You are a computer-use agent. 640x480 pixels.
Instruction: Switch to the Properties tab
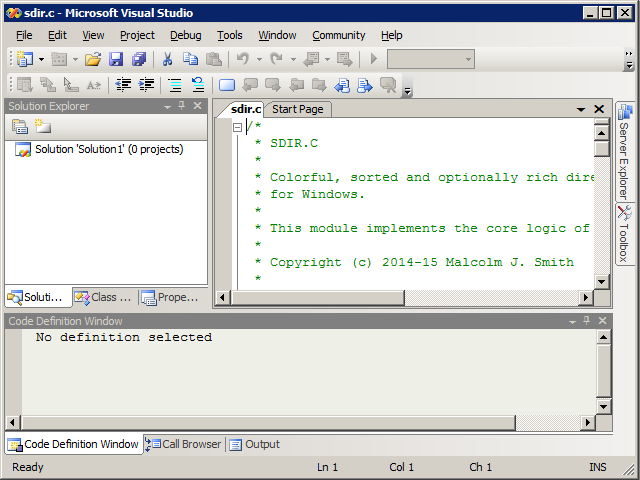coord(171,298)
